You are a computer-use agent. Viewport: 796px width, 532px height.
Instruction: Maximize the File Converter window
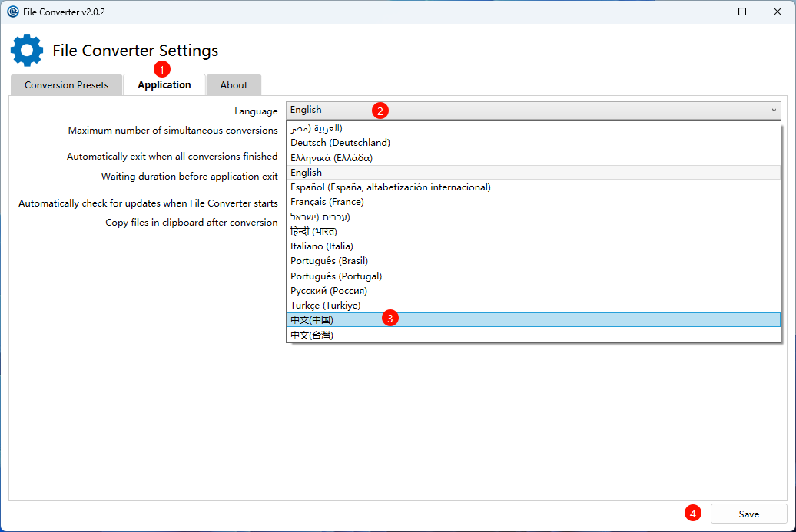point(742,12)
